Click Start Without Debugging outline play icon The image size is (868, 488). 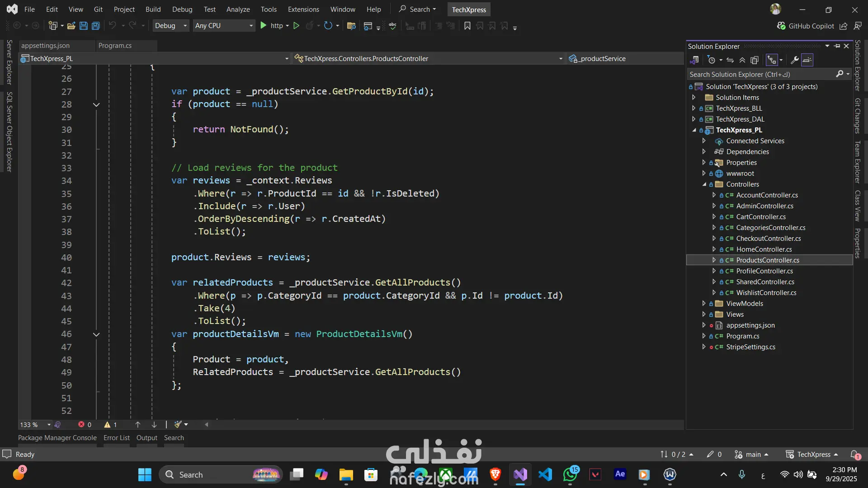click(x=296, y=26)
